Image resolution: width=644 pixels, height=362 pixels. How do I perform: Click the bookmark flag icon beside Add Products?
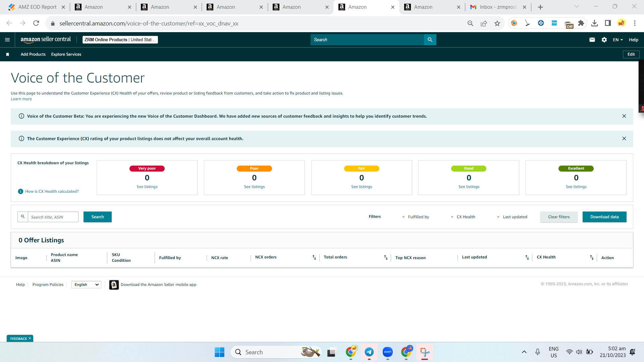pyautogui.click(x=8, y=54)
